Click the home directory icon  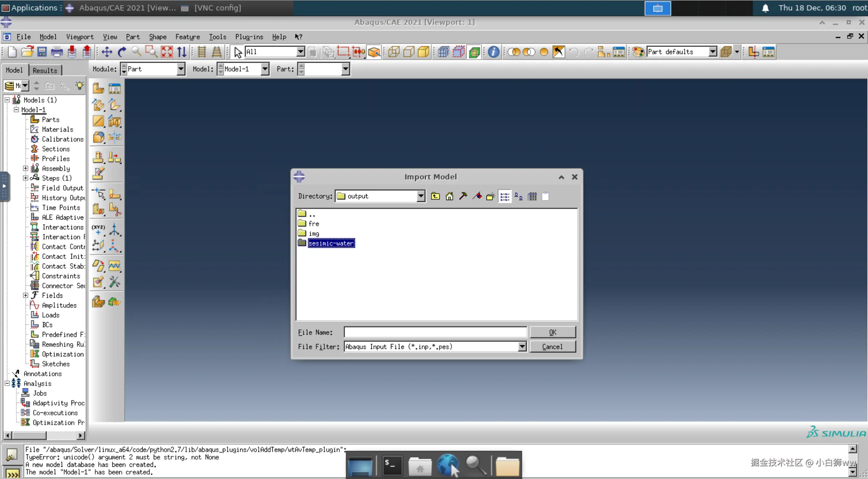point(449,196)
